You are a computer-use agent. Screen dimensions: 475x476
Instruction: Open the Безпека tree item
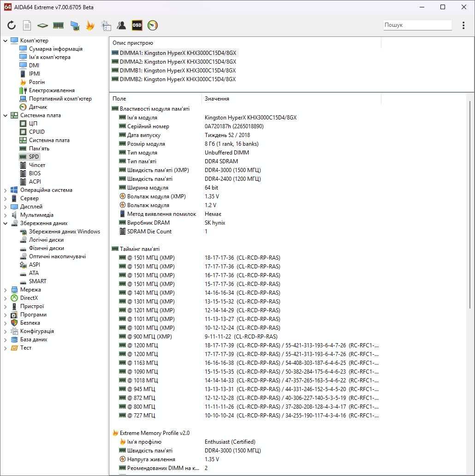[30, 323]
